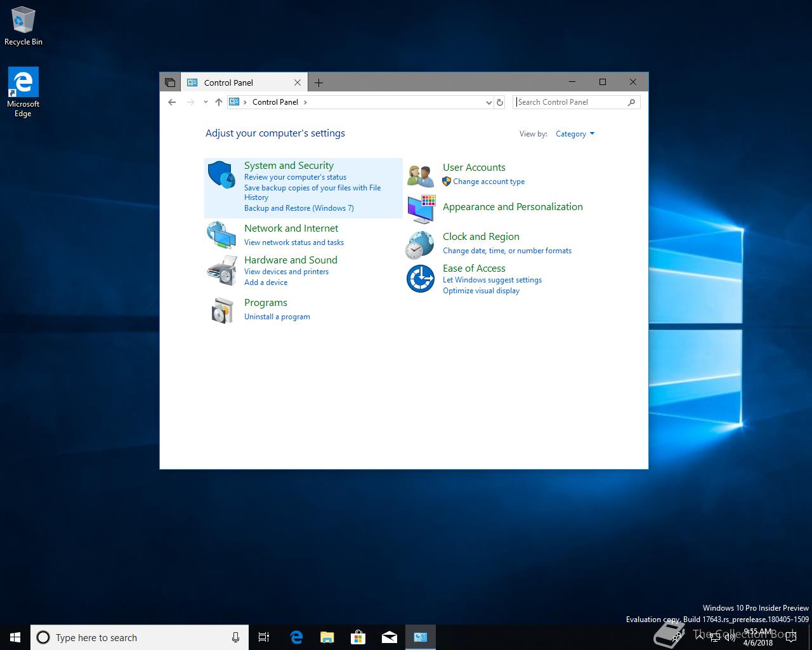812x650 pixels.
Task: Open the Hardware and Sound printer icon
Action: [221, 271]
